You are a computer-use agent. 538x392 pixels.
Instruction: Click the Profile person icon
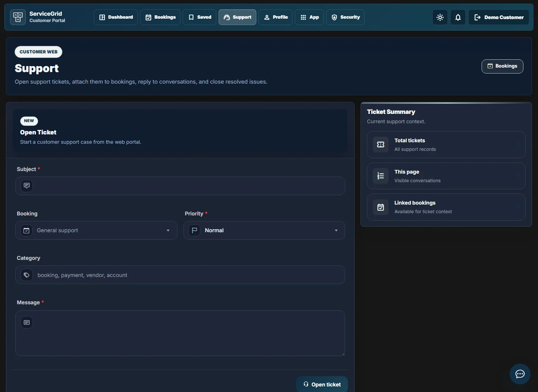tap(267, 17)
